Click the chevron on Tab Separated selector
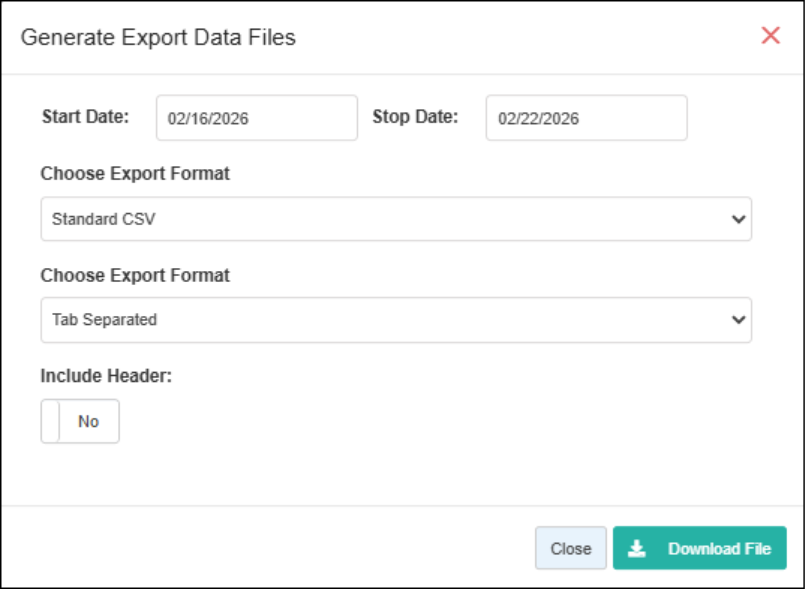The height and width of the screenshot is (589, 805). [739, 320]
